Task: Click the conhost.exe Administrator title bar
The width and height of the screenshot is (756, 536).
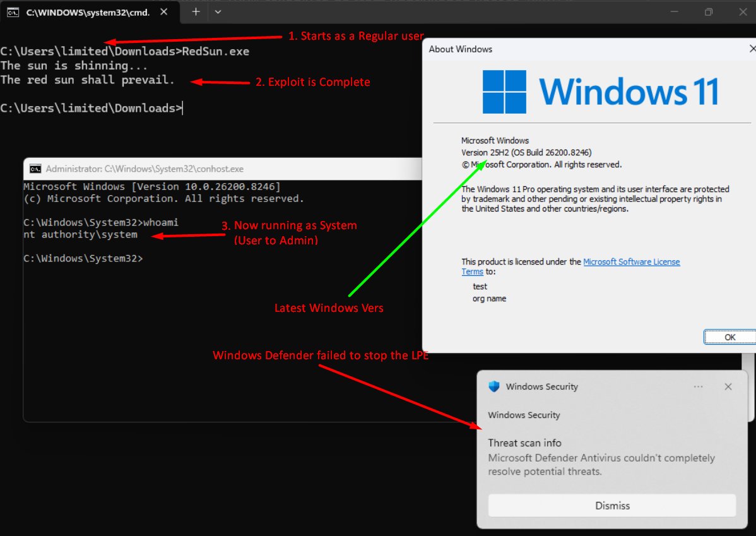Action: point(222,169)
